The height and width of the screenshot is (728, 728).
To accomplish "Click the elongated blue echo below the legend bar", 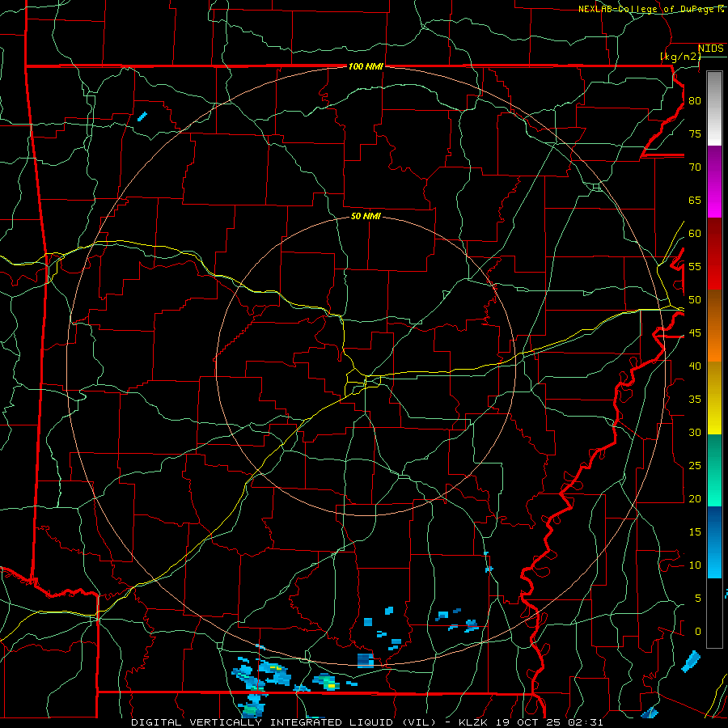I will [691, 661].
